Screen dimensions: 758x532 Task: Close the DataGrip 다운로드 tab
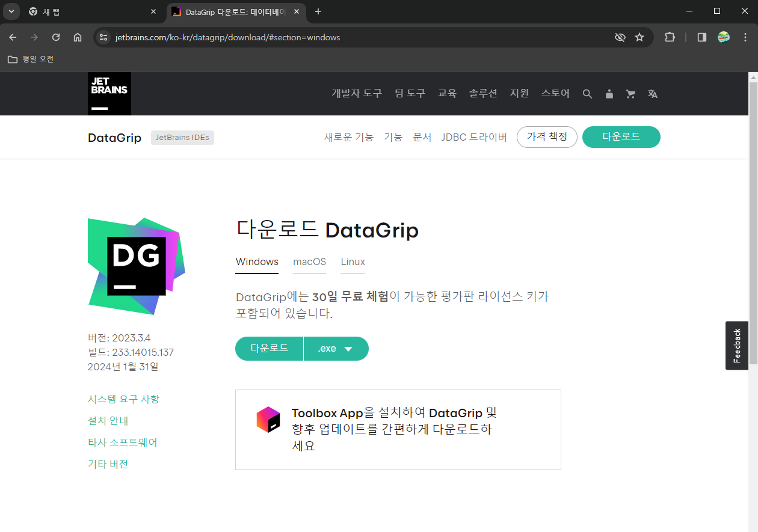tap(298, 11)
